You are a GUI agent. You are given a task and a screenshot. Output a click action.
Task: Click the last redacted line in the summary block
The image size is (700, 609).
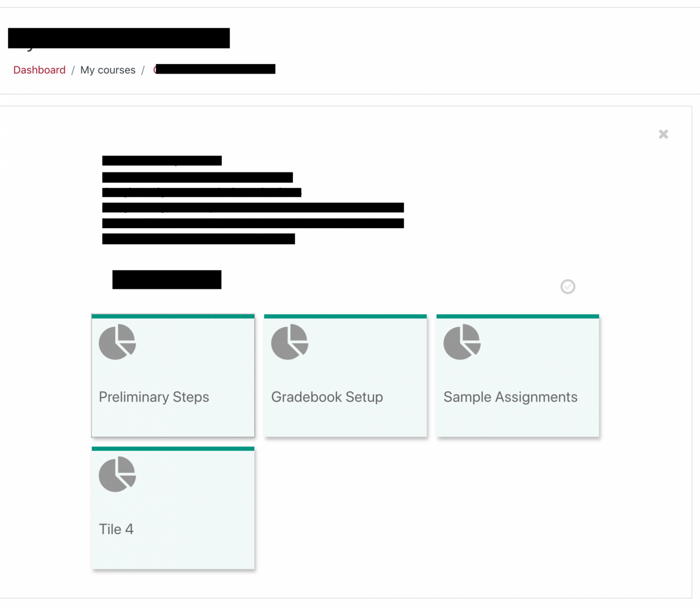[198, 239]
